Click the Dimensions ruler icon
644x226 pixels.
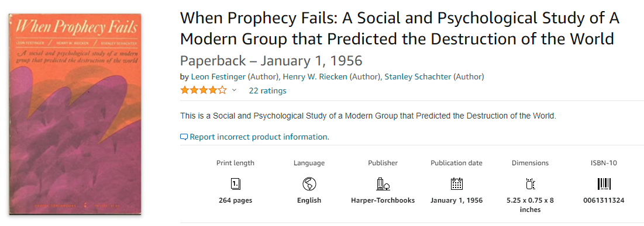(530, 184)
